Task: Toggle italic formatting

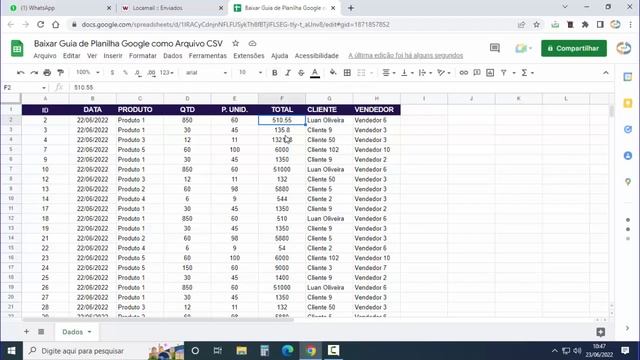Action: 288,73
